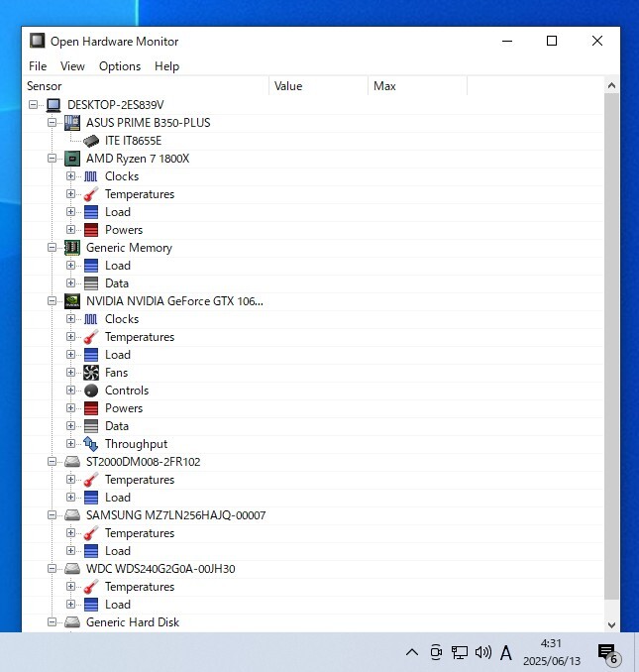Collapse the SAMSUNG MZ7LN256HAJQ-00007 node
Image resolution: width=639 pixels, height=672 pixels.
pyautogui.click(x=52, y=515)
